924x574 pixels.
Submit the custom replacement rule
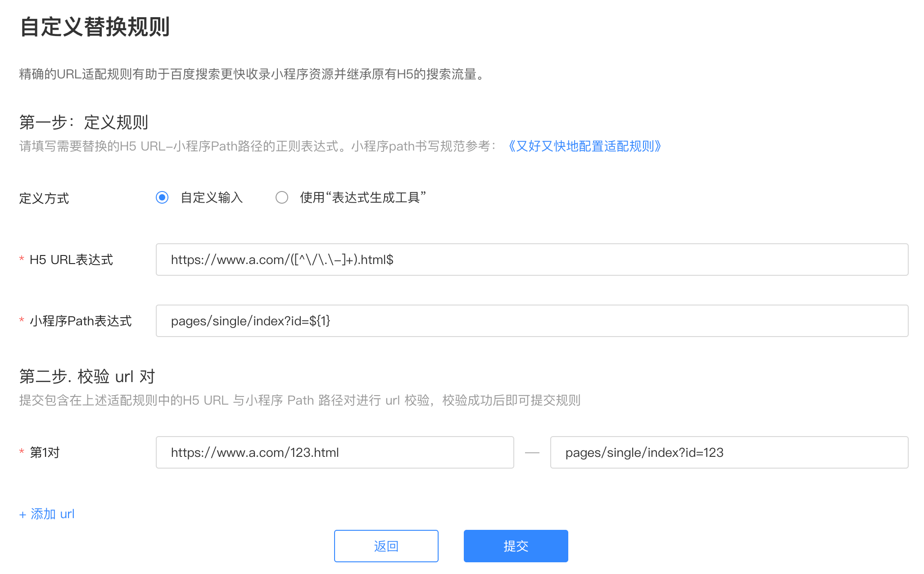516,546
